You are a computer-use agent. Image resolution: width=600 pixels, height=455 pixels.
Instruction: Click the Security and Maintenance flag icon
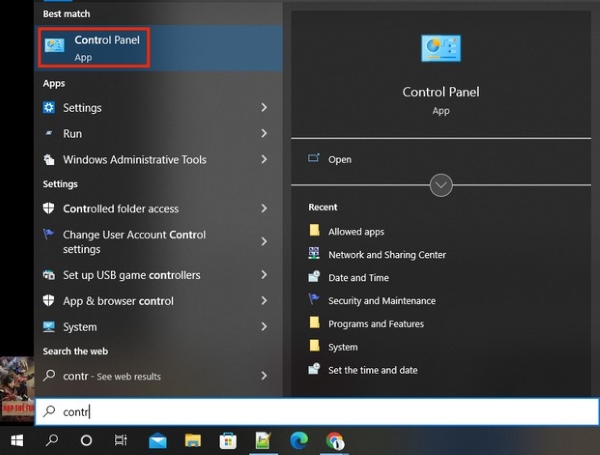313,299
